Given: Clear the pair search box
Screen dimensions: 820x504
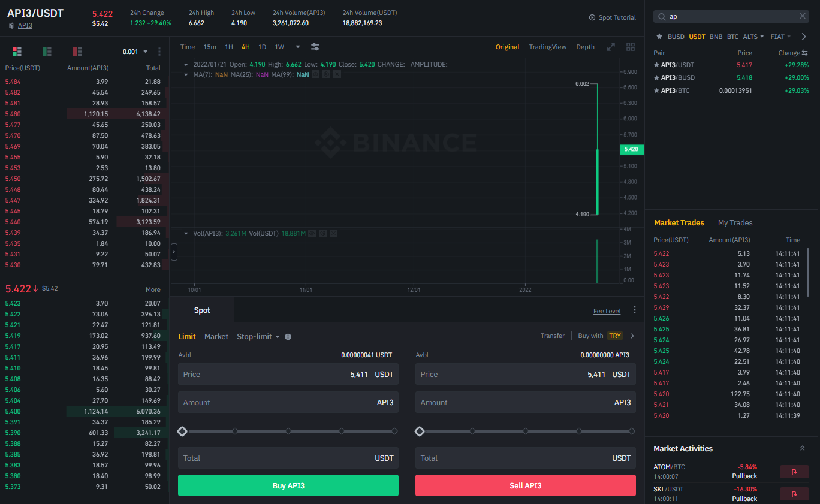Looking at the screenshot, I should click(x=803, y=17).
